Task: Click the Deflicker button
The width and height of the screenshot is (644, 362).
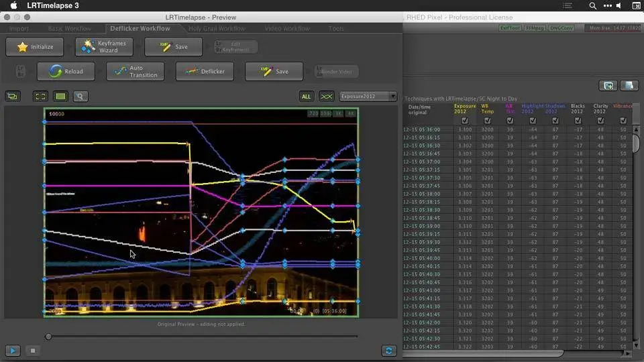Action: click(205, 72)
